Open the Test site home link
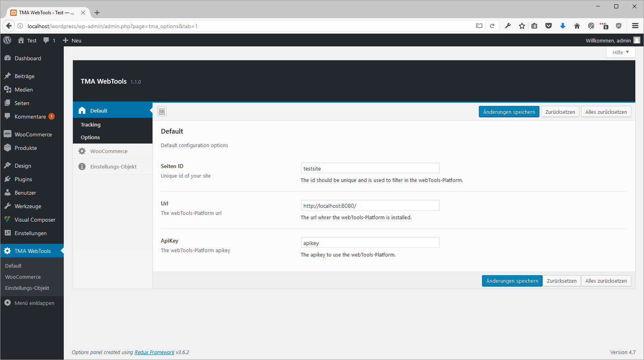Image resolution: width=644 pixels, height=360 pixels. click(27, 40)
